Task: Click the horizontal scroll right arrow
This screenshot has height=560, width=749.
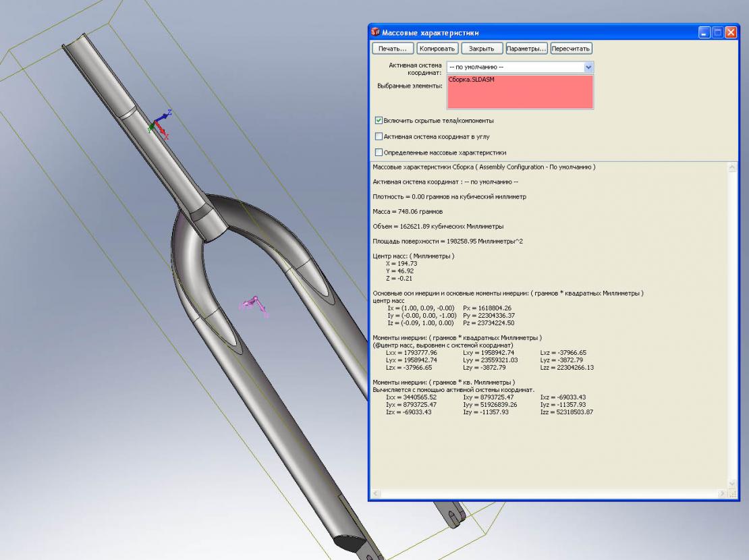Action: [724, 495]
